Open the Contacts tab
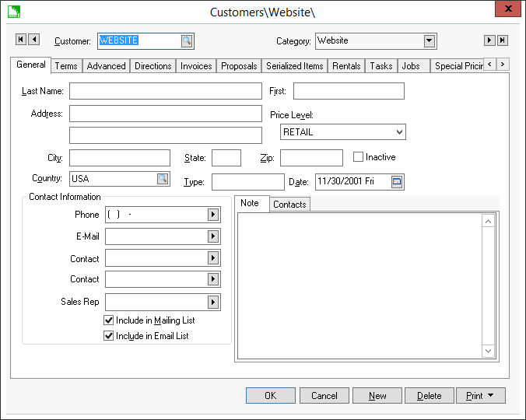This screenshot has width=526, height=420. coord(289,204)
